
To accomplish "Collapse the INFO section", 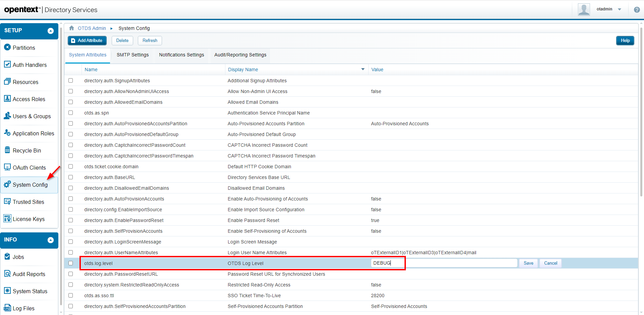I will click(x=51, y=240).
